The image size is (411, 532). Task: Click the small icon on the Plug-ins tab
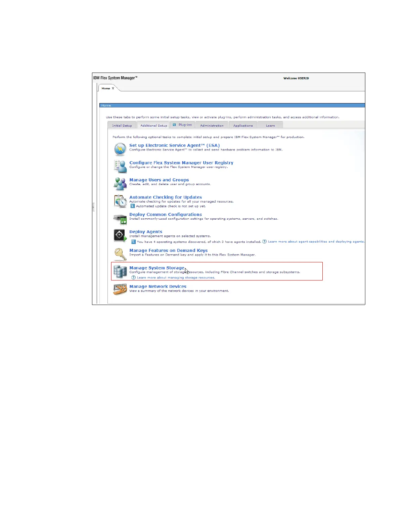(x=174, y=125)
